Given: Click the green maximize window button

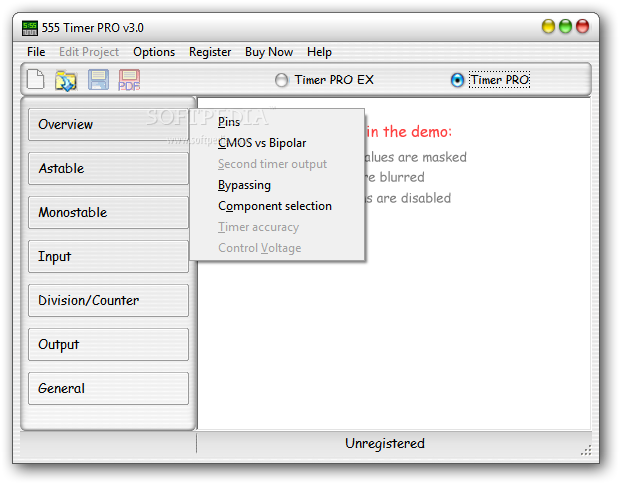Looking at the screenshot, I should tap(565, 26).
